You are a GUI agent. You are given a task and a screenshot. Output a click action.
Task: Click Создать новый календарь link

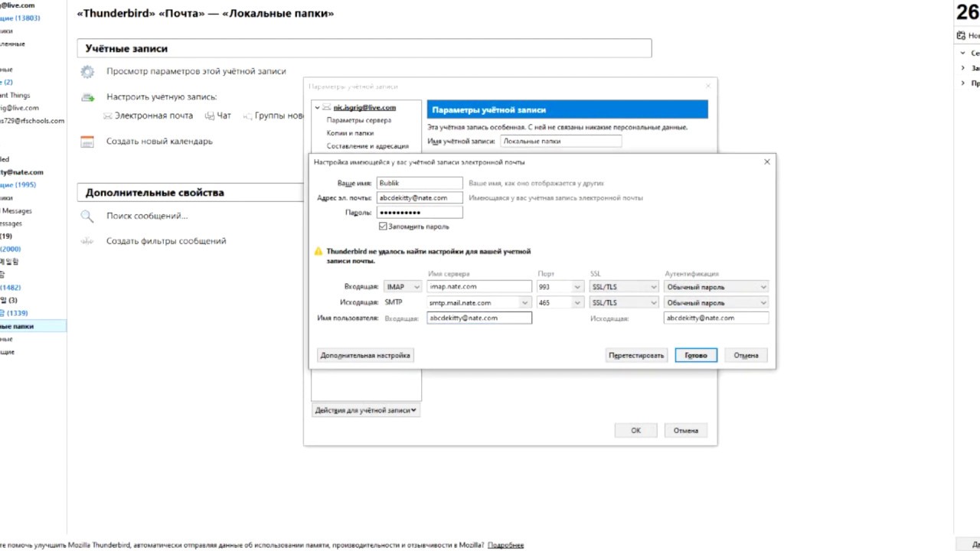pos(159,142)
